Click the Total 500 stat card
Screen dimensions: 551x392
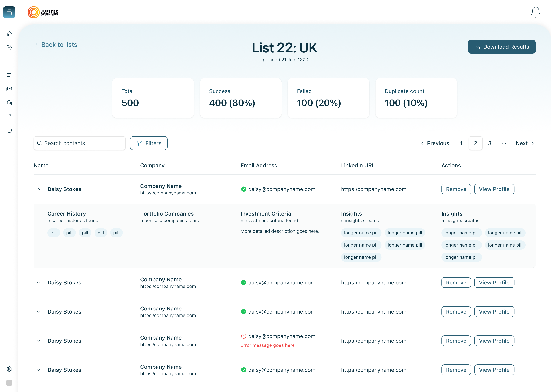tap(153, 98)
